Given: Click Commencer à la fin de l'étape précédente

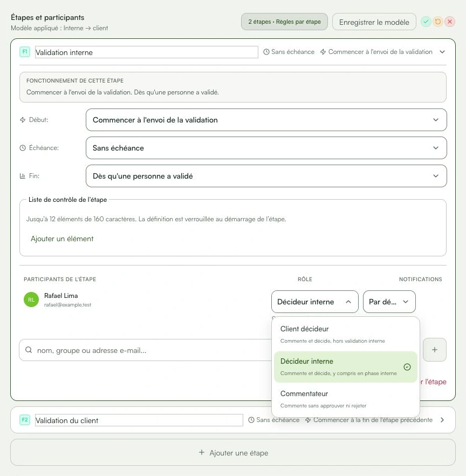Looking at the screenshot, I should [373, 420].
